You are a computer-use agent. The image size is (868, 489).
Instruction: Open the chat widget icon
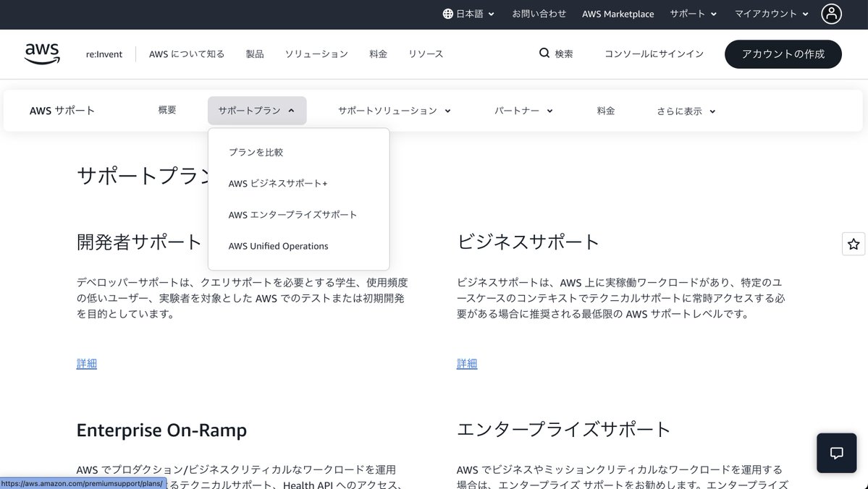[836, 453]
